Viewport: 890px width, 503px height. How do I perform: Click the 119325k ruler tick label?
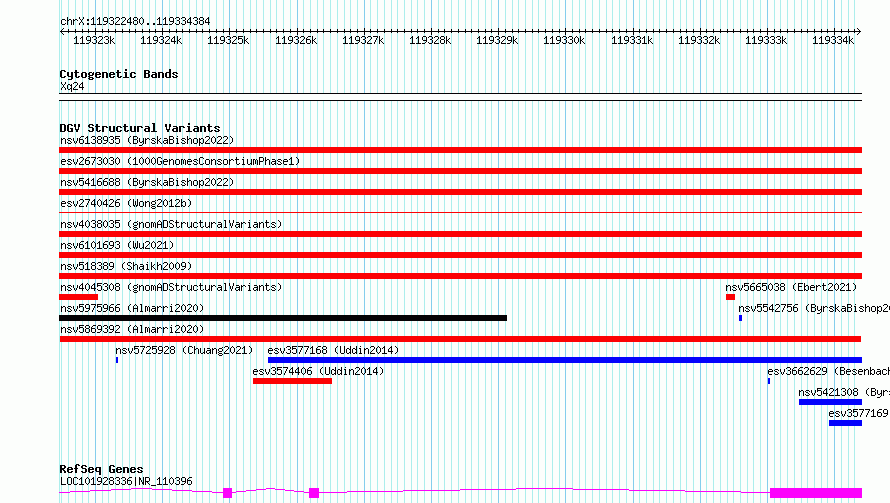(x=228, y=40)
